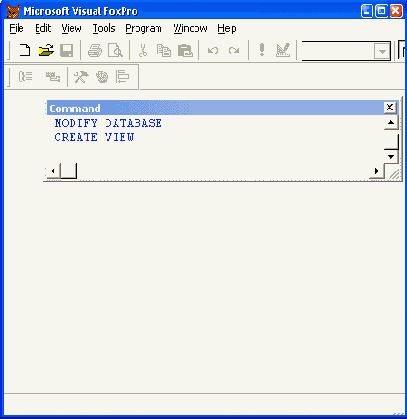Click the Redo arrow icon
Viewport: 407px width, 419px height.
234,51
